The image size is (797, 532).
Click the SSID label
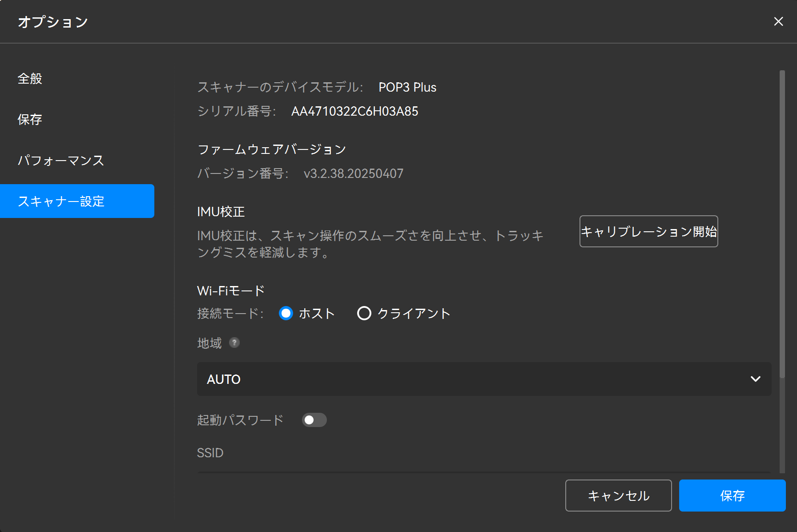tap(210, 453)
